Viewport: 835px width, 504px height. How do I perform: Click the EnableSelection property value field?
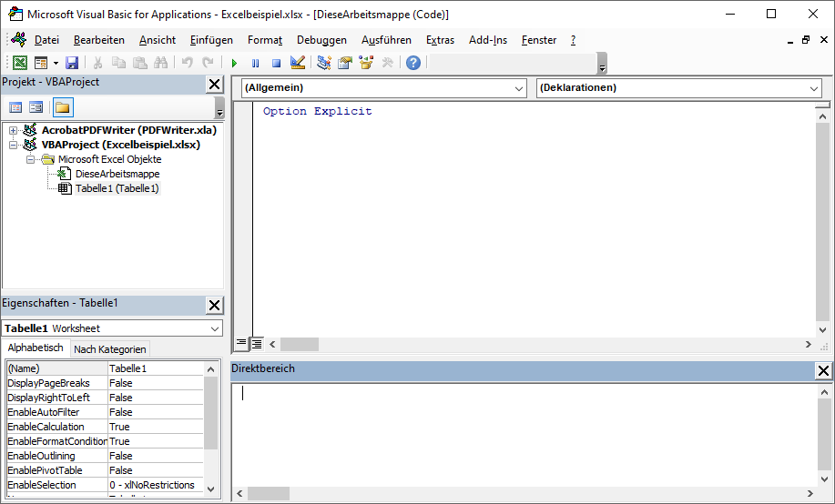pyautogui.click(x=155, y=485)
